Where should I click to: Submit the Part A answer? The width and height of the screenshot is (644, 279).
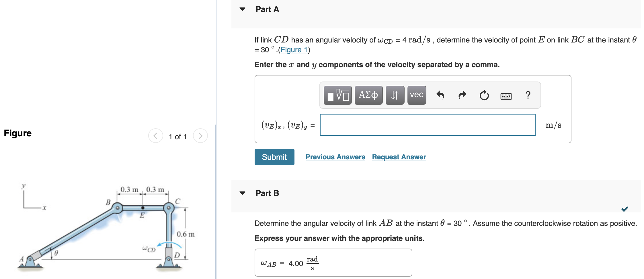point(274,157)
